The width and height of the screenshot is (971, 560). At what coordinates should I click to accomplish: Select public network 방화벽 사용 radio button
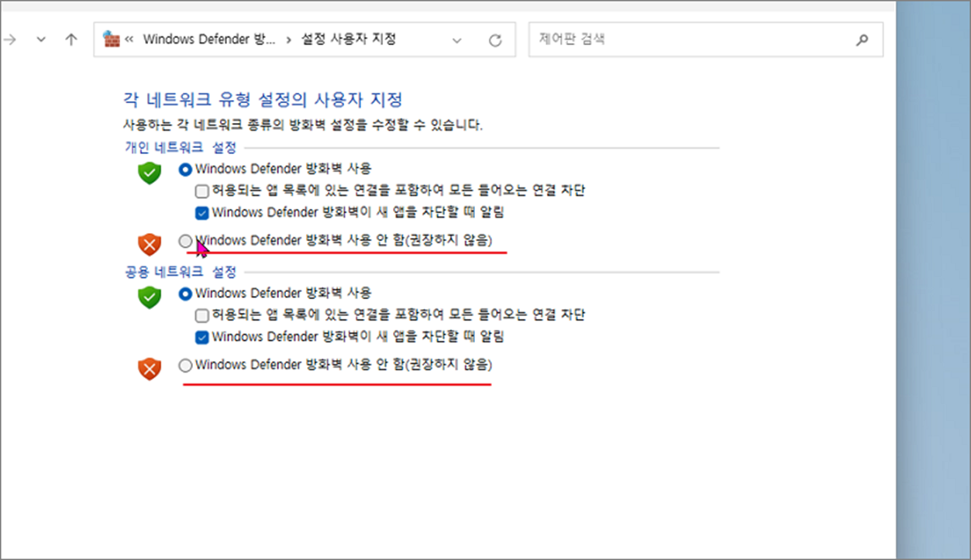(x=185, y=294)
